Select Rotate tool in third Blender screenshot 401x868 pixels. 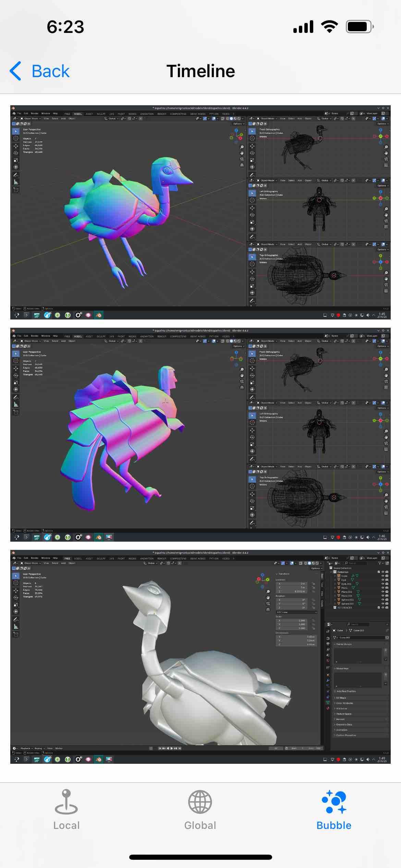[x=16, y=598]
